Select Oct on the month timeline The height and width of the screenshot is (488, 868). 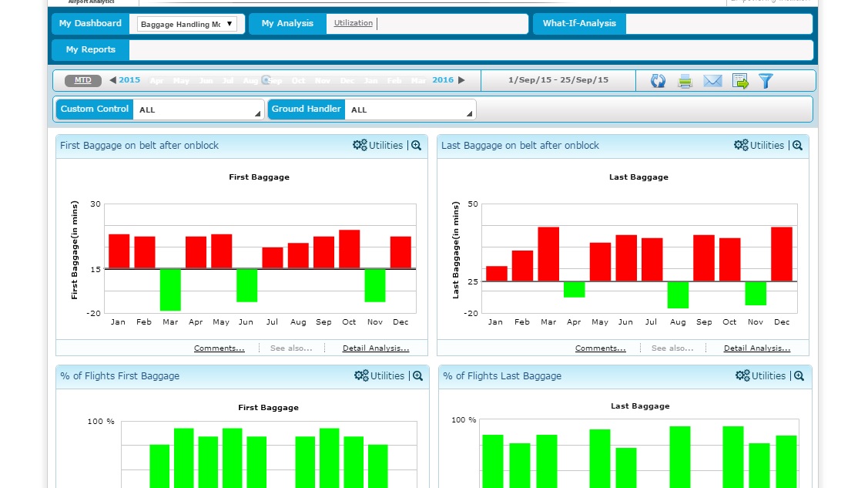point(298,81)
